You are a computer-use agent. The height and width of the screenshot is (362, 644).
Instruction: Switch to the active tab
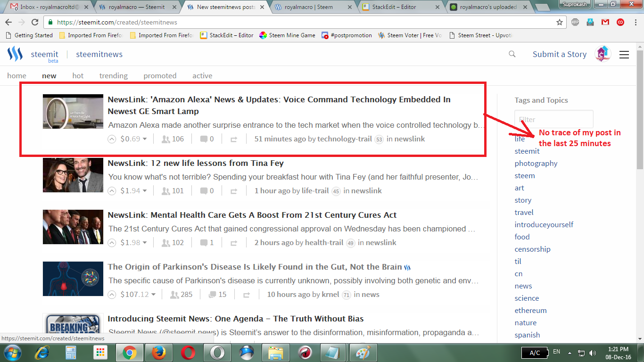(x=202, y=75)
